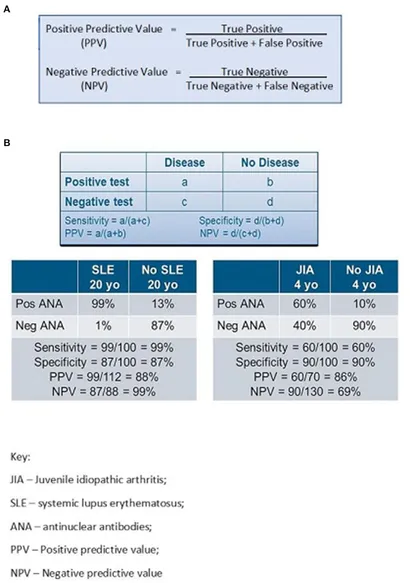The height and width of the screenshot is (583, 410).
Task: Click the 40% Neg ANA JIA cell
Action: 304,326
